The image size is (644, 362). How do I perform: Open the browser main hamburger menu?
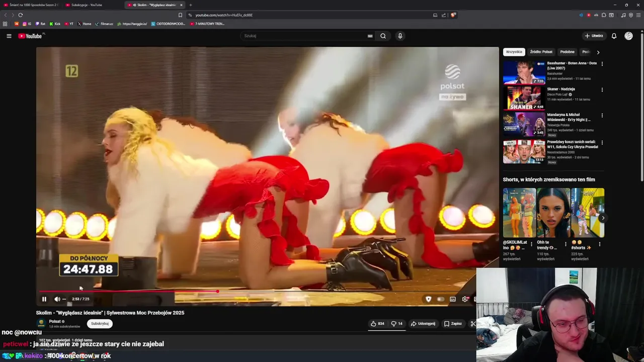pyautogui.click(x=638, y=15)
